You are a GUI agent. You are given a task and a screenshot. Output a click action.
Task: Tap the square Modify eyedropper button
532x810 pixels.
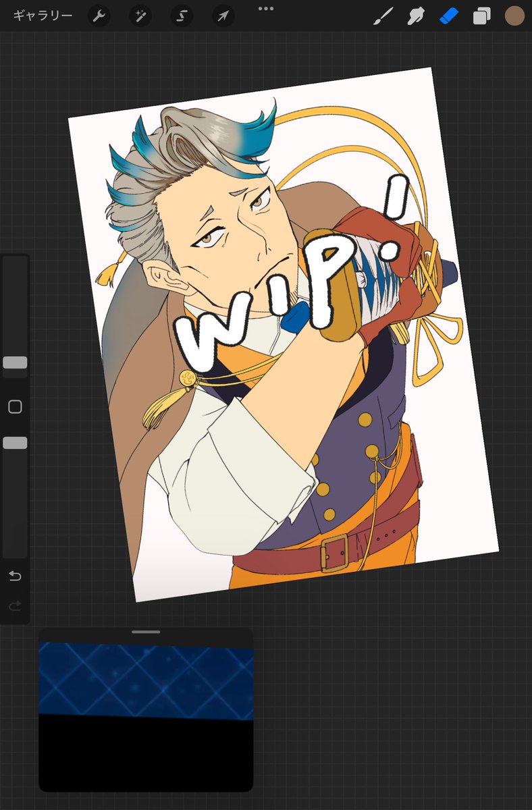(x=15, y=406)
